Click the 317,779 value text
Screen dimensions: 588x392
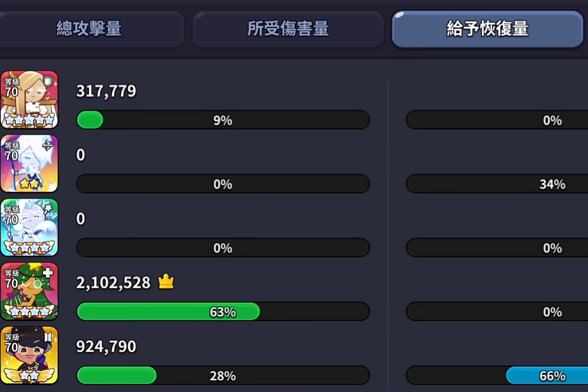(x=106, y=91)
